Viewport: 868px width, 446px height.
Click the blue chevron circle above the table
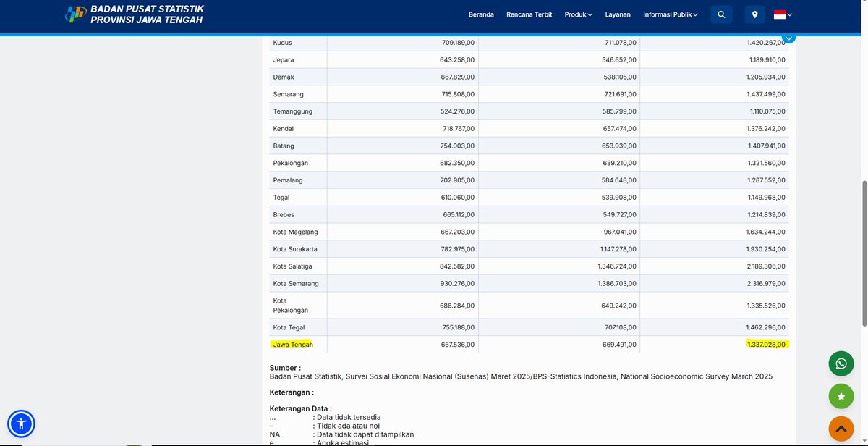pyautogui.click(x=789, y=37)
